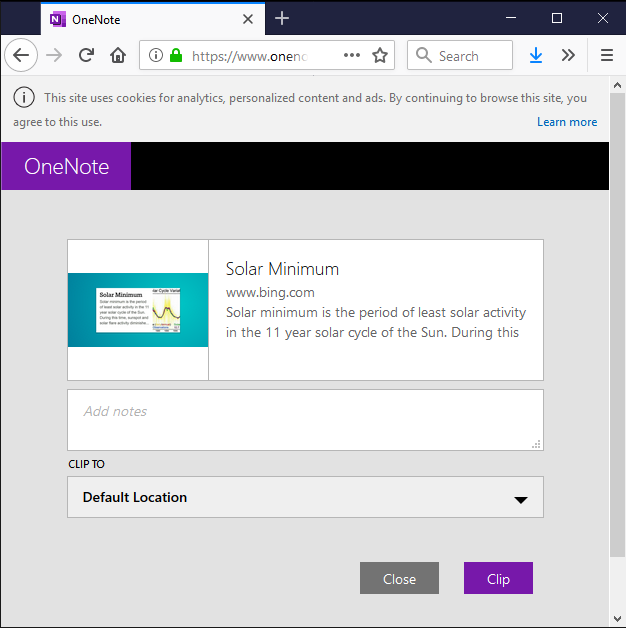Expand the toolbar overflow chevron
626x628 pixels.
(x=568, y=56)
